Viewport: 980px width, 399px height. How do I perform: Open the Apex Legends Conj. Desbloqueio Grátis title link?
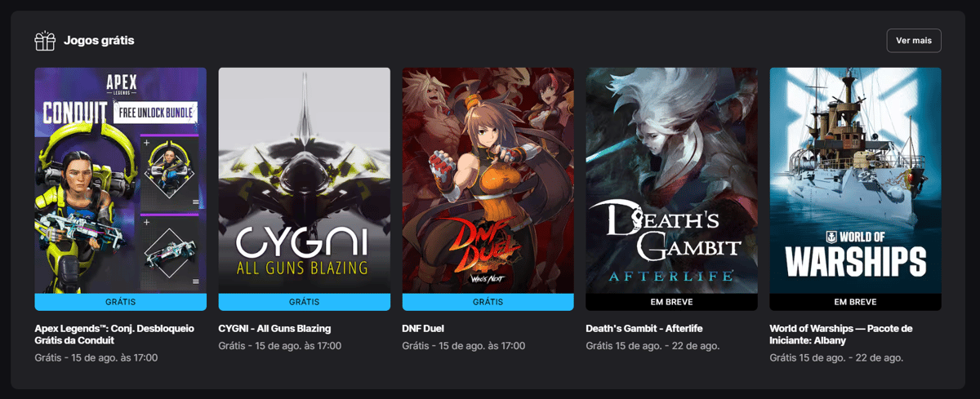click(114, 334)
